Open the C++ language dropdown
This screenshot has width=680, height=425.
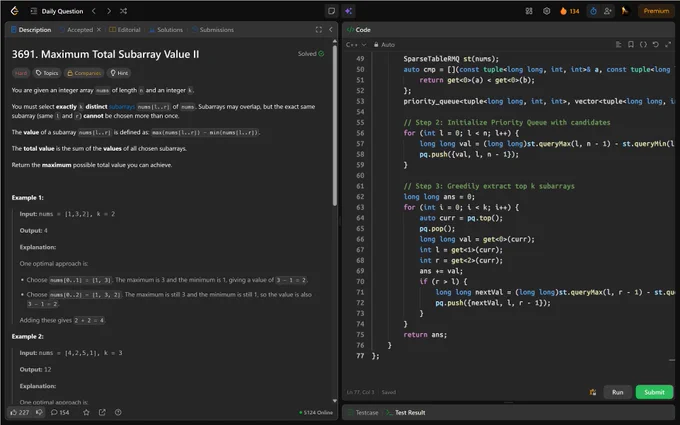click(x=356, y=45)
